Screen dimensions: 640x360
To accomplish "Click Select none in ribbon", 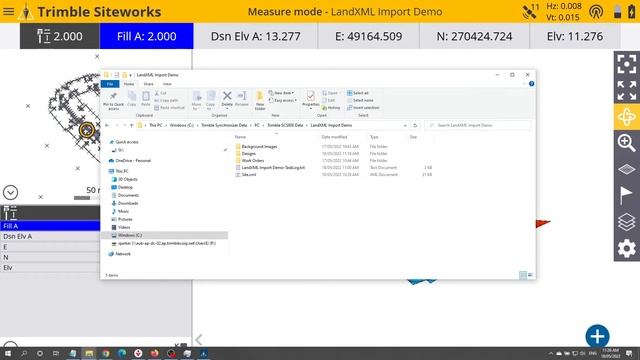I will click(x=360, y=100).
